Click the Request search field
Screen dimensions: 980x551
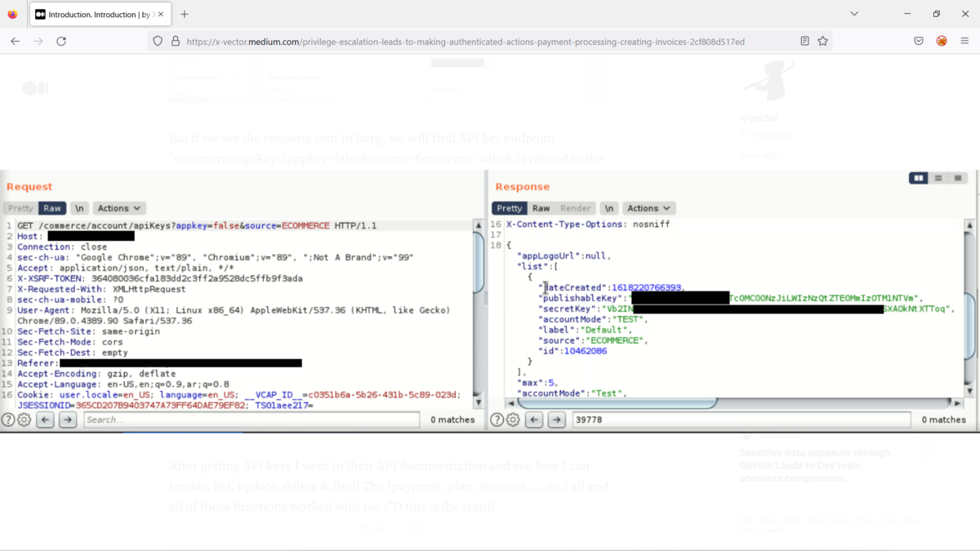click(x=252, y=420)
